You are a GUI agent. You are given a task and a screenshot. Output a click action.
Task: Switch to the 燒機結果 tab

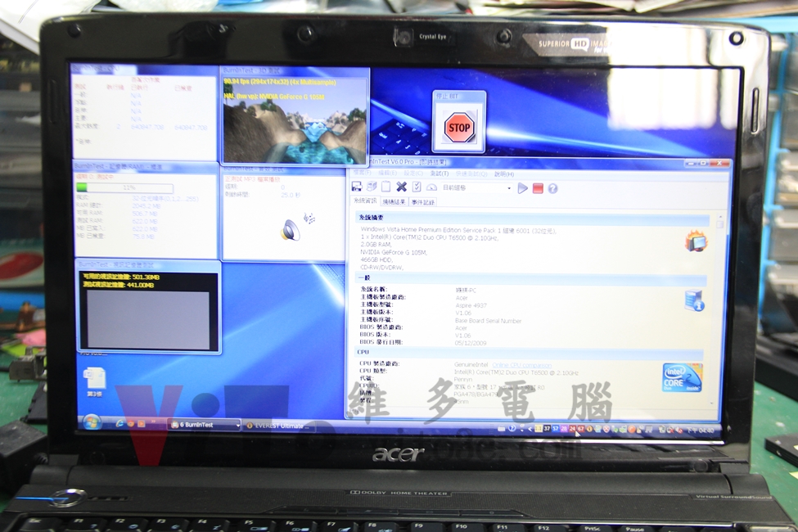(394, 201)
